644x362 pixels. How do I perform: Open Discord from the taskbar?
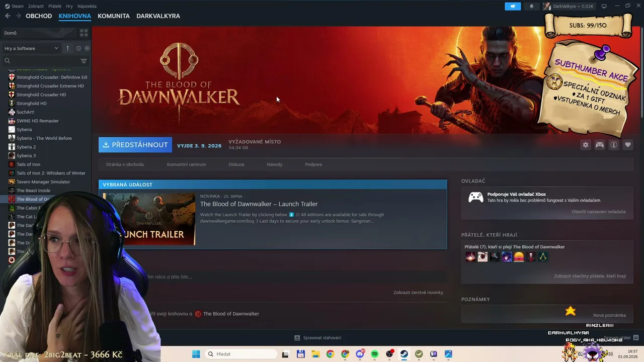click(360, 354)
